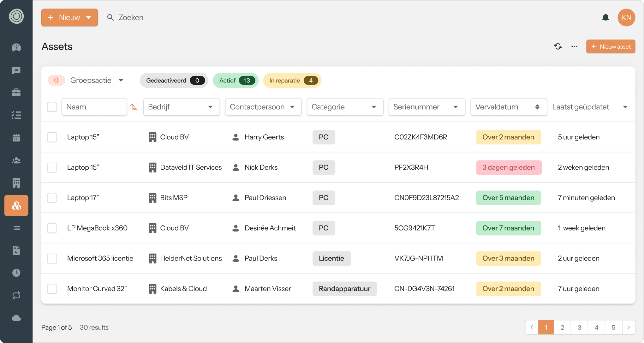Open the briefcase icon in sidebar
Viewport: 644px width, 343px height.
[16, 93]
